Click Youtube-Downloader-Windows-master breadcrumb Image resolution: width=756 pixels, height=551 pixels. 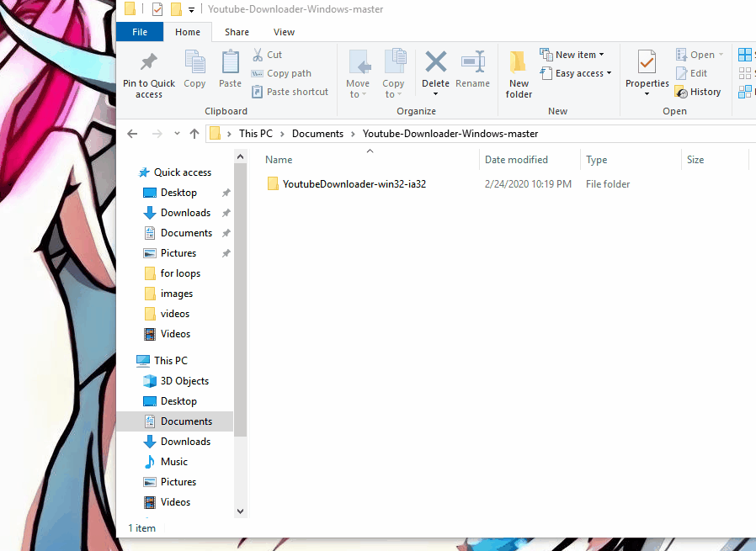450,134
